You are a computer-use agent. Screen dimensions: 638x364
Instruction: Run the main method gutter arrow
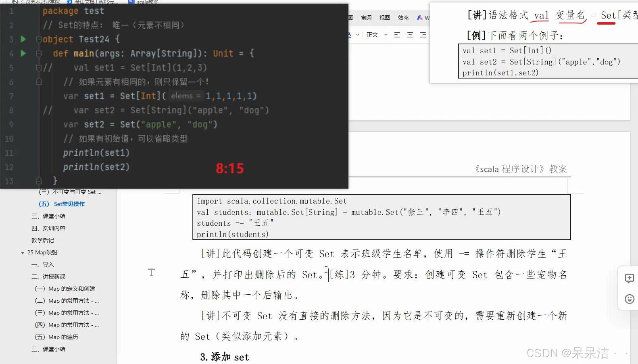tap(23, 53)
